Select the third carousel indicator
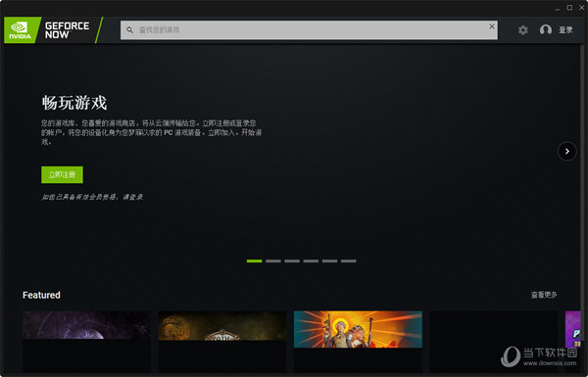 292,260
